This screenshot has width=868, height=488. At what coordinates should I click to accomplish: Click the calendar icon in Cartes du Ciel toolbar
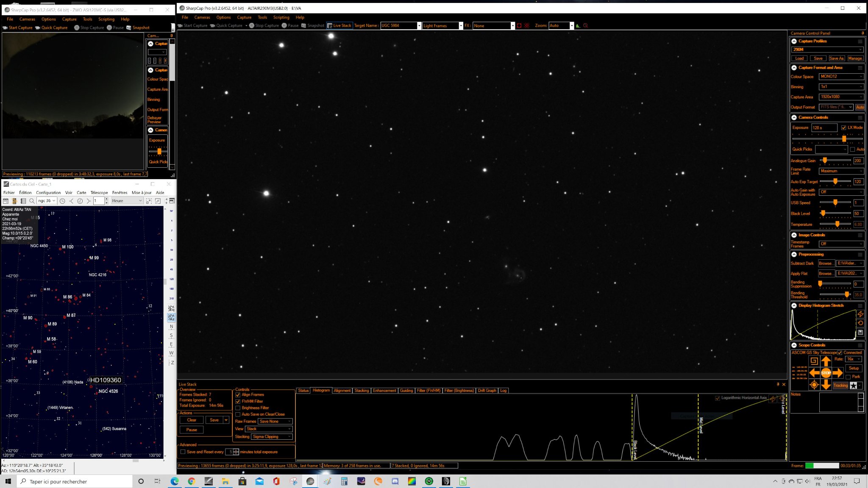click(6, 201)
